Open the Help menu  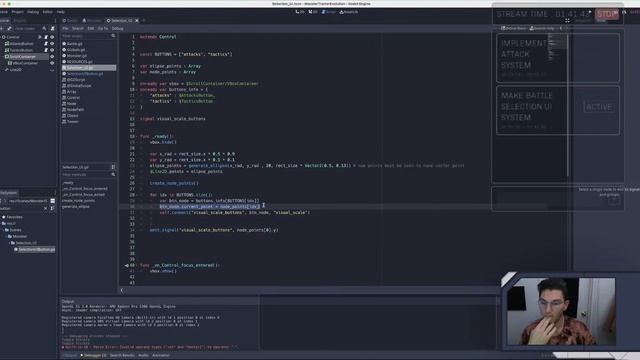(60, 12)
